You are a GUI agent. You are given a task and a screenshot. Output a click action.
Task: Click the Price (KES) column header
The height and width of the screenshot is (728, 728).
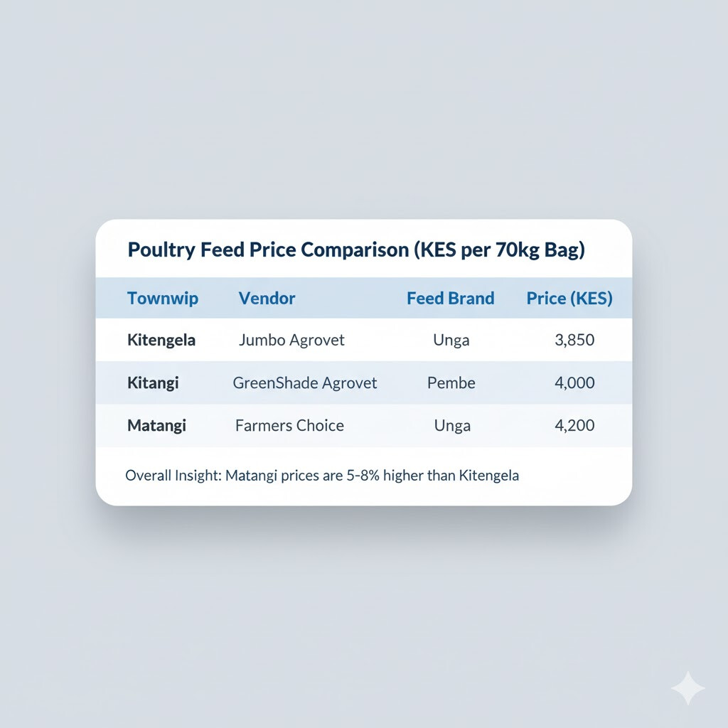pos(569,298)
